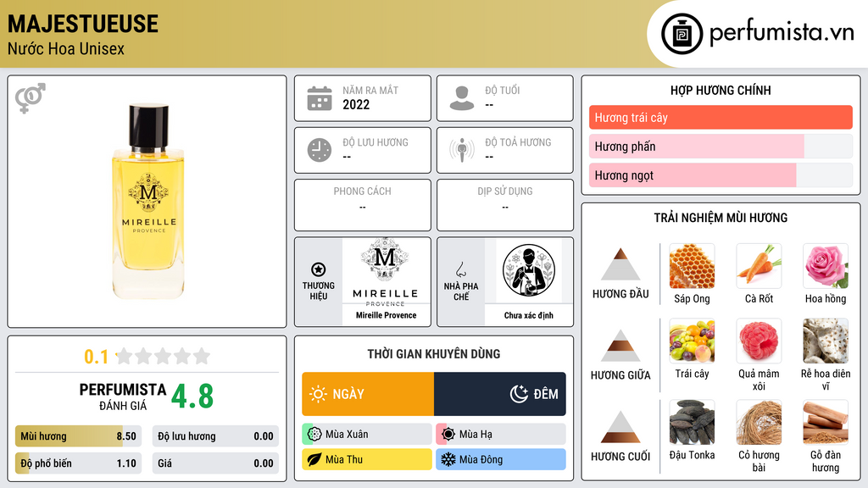Click the flower icon next to Mùa Xuân
This screenshot has width=868, height=488.
pos(314,435)
